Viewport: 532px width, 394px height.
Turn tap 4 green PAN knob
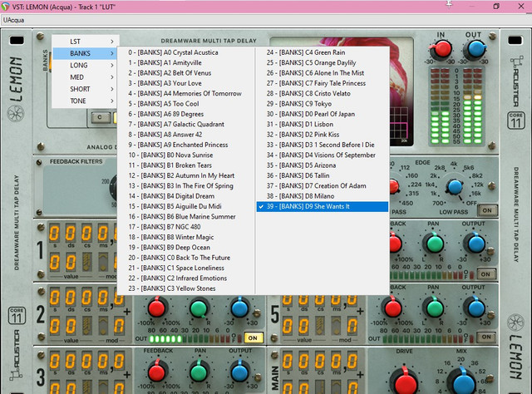435,244
